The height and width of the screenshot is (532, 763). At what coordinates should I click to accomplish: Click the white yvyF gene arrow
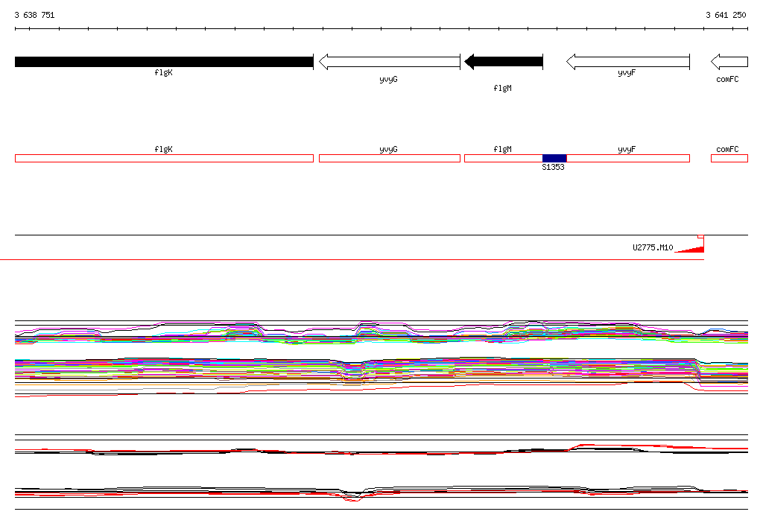pos(627,62)
